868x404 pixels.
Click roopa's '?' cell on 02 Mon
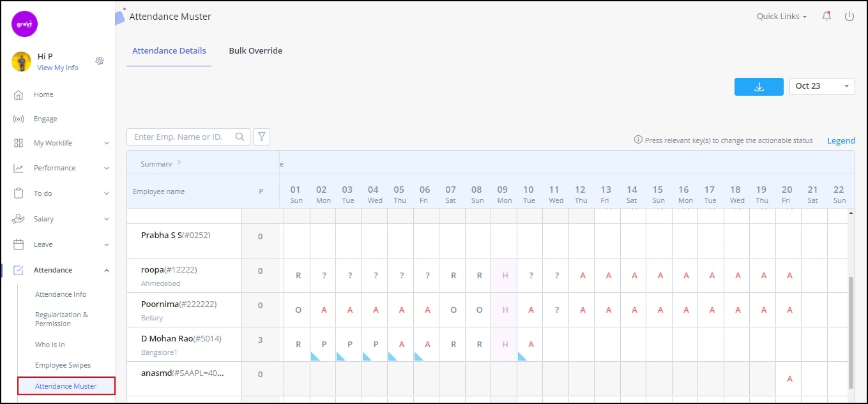click(324, 276)
